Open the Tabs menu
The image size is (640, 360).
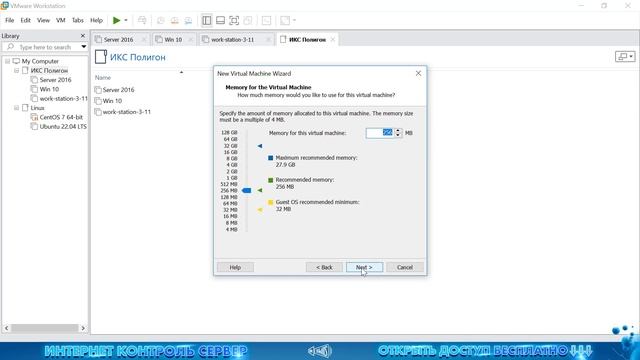pyautogui.click(x=78, y=20)
